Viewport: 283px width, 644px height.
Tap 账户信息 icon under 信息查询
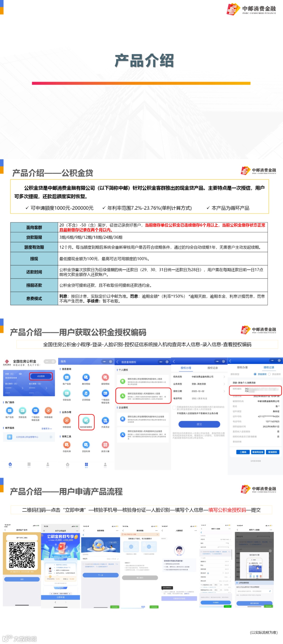(x=67, y=377)
